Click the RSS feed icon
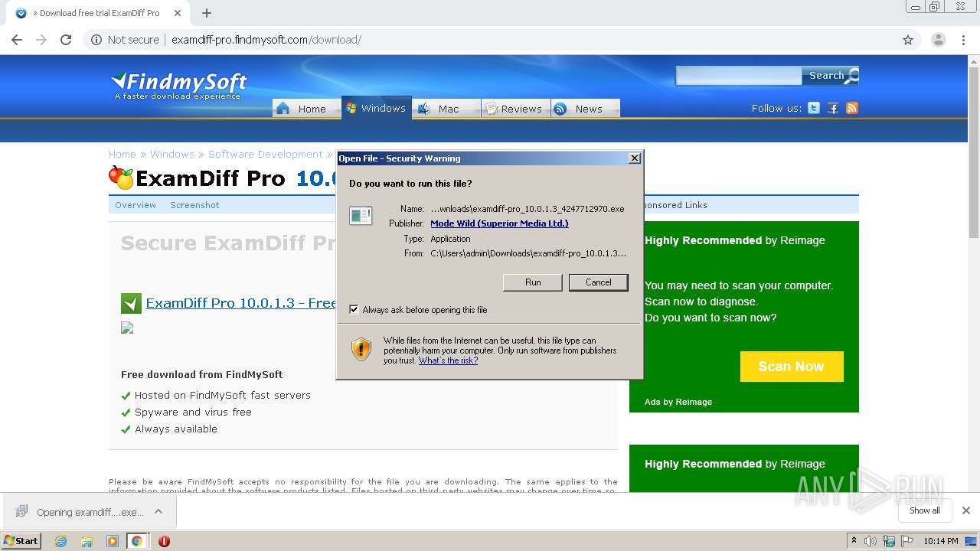The height and width of the screenshot is (551, 980). [852, 108]
